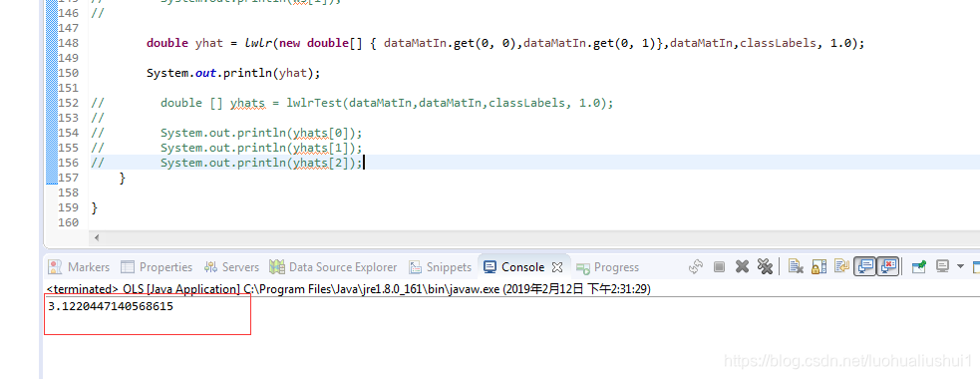980x379 pixels.
Task: Click the commented println(yhats[2]) line
Action: (x=261, y=163)
